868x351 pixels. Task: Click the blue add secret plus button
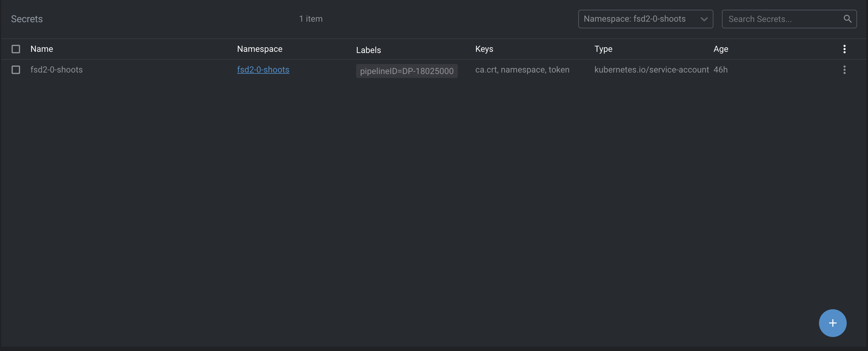[x=832, y=323]
